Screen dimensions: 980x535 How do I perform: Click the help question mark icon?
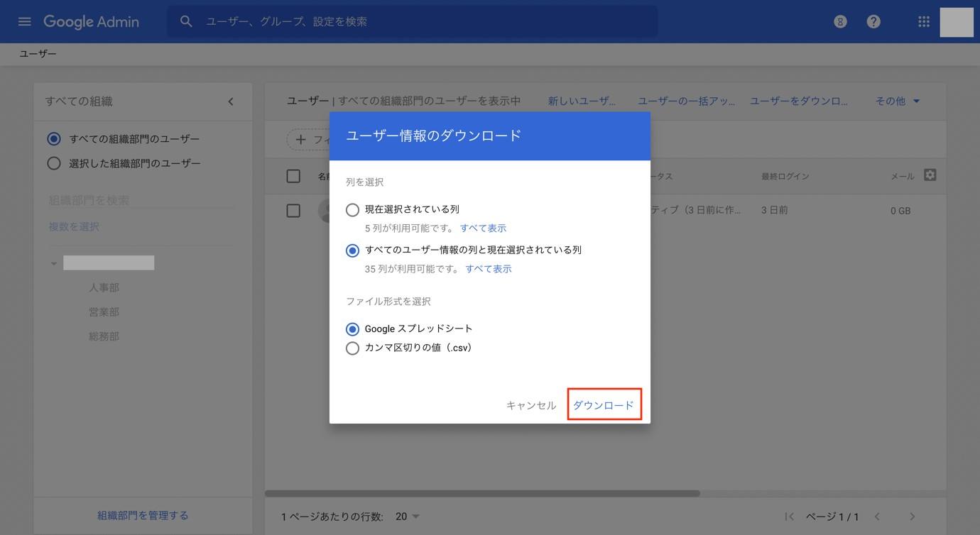[873, 21]
